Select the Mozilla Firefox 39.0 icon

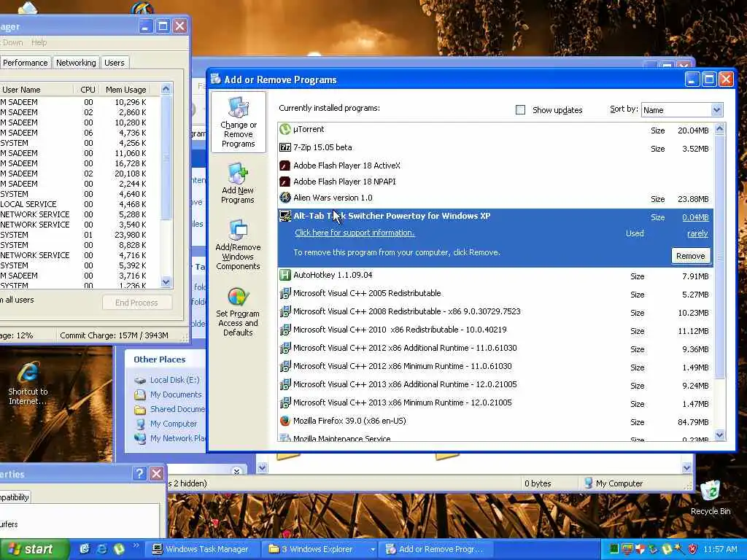tap(285, 421)
